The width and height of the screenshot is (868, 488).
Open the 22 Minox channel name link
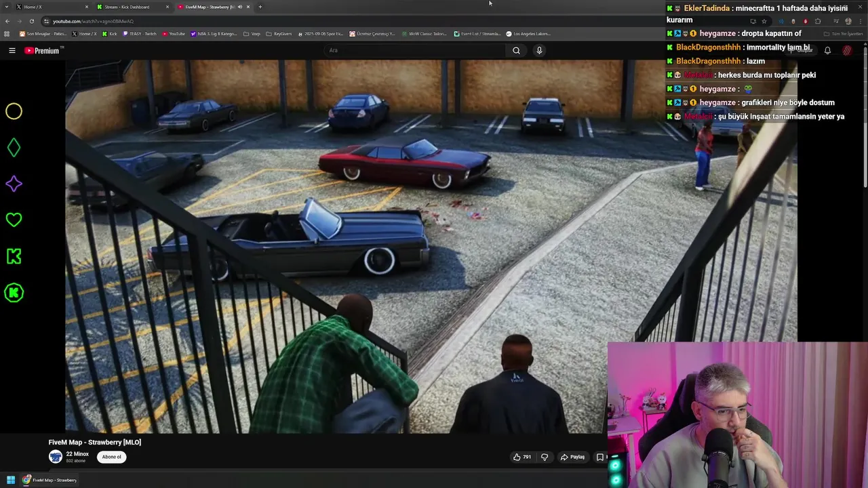pyautogui.click(x=77, y=454)
